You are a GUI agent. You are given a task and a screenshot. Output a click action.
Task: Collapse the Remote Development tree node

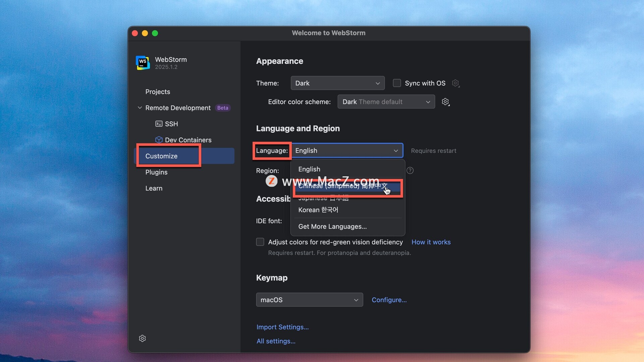coord(140,108)
